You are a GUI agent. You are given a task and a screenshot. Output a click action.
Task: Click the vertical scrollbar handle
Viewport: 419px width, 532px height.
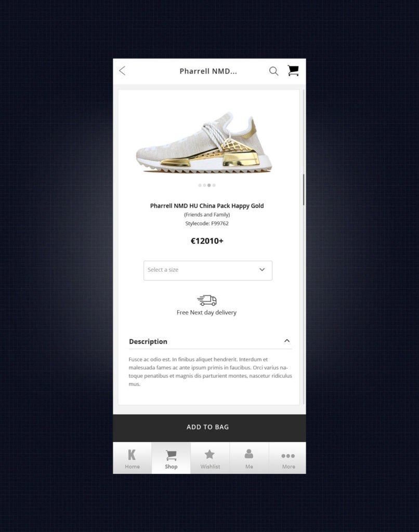tap(304, 190)
